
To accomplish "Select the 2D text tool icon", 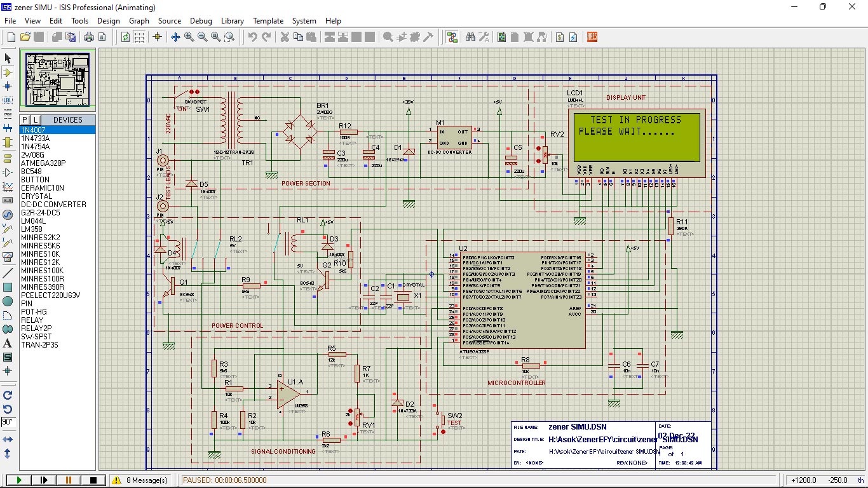I will 8,343.
